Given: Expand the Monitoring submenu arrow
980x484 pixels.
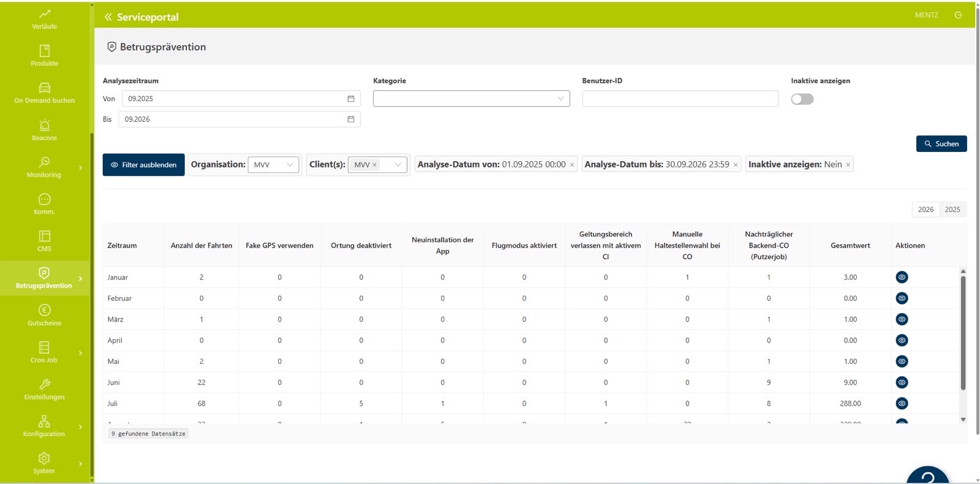Looking at the screenshot, I should coord(80,168).
